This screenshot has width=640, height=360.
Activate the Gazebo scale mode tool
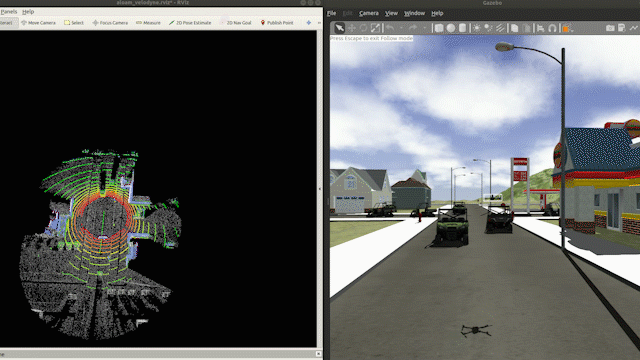pyautogui.click(x=376, y=28)
